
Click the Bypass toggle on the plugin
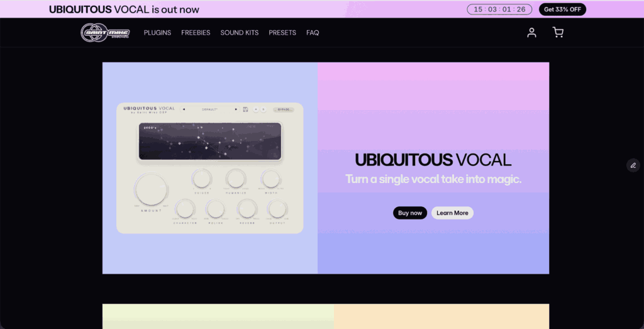(x=283, y=109)
